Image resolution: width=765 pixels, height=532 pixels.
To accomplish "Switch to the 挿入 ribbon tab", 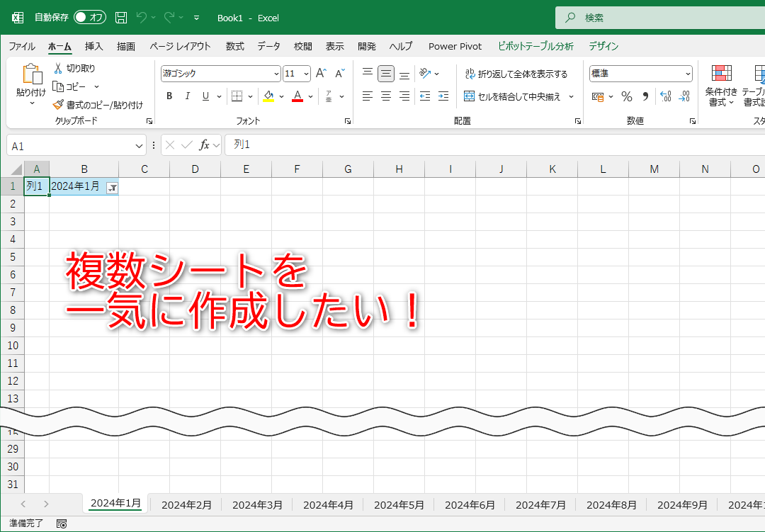I will point(94,46).
